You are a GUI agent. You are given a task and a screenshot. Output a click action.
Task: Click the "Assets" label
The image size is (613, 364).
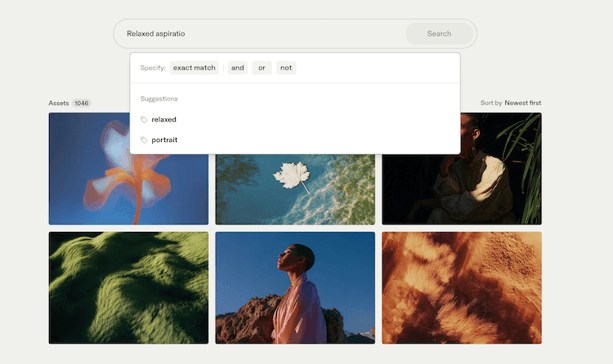coord(59,103)
